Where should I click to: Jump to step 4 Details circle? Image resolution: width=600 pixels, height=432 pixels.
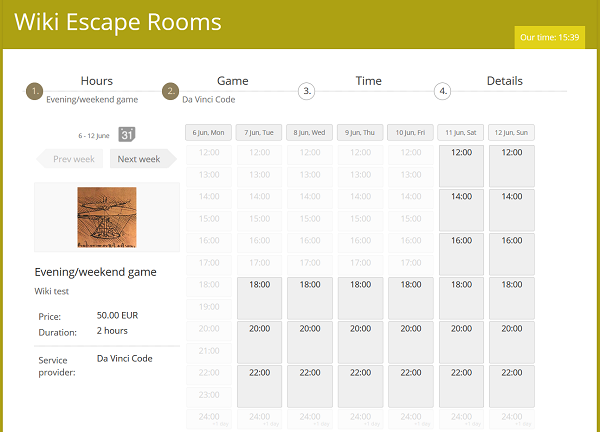442,91
